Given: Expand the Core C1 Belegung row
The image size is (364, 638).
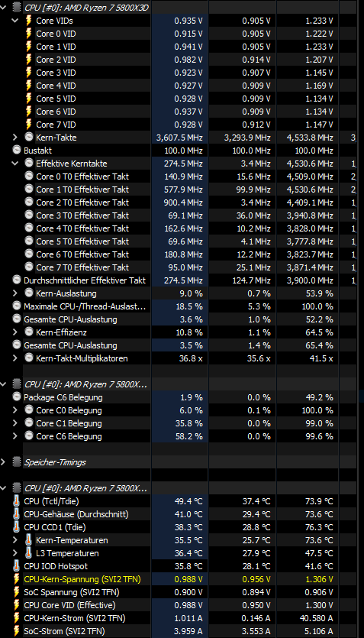Looking at the screenshot, I should (15, 423).
